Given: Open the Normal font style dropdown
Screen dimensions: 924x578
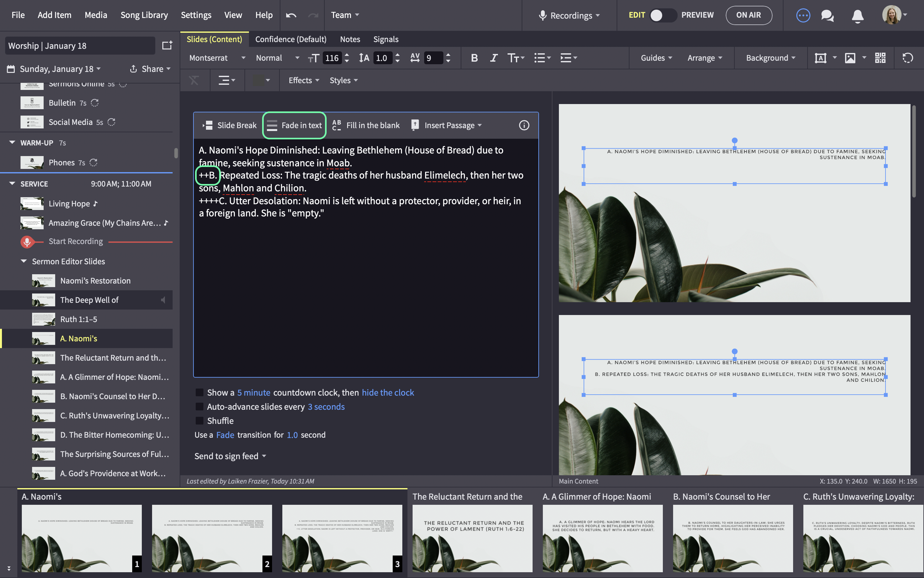Looking at the screenshot, I should pos(278,58).
